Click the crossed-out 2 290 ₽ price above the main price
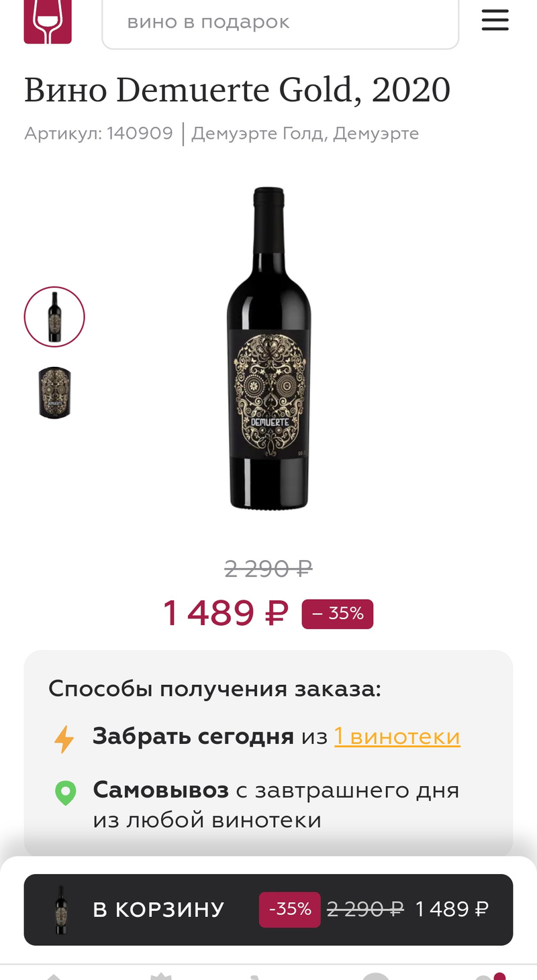537x980 pixels. [268, 569]
